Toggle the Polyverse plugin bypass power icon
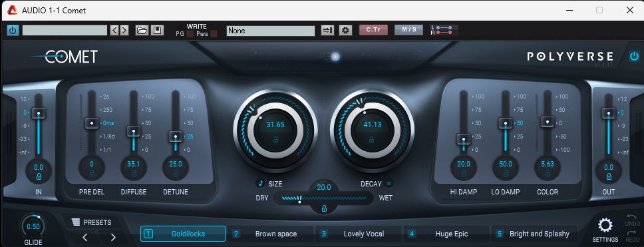 tap(634, 57)
